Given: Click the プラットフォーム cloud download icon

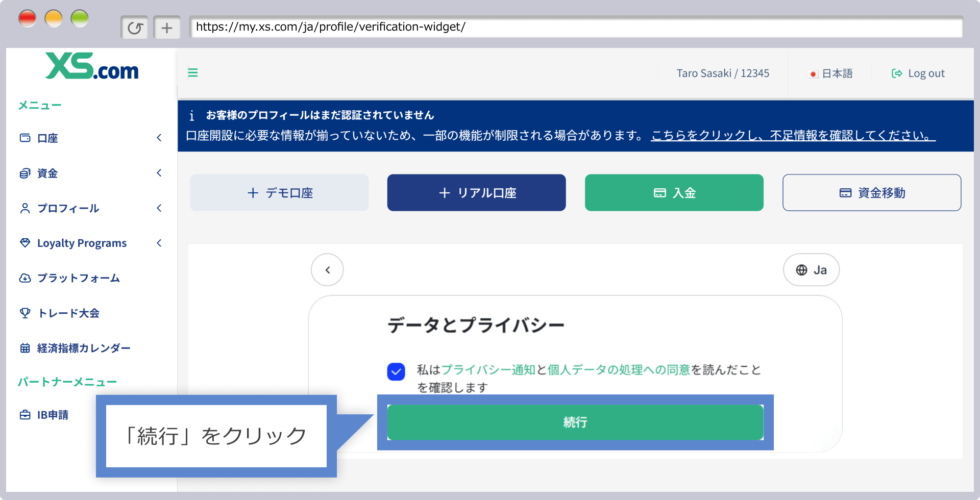Looking at the screenshot, I should click(25, 278).
